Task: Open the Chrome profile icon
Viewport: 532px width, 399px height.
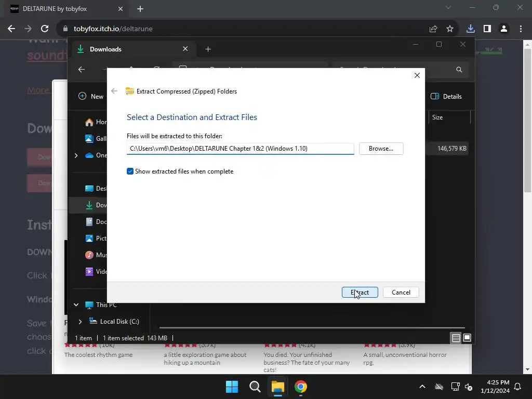Action: (x=504, y=29)
